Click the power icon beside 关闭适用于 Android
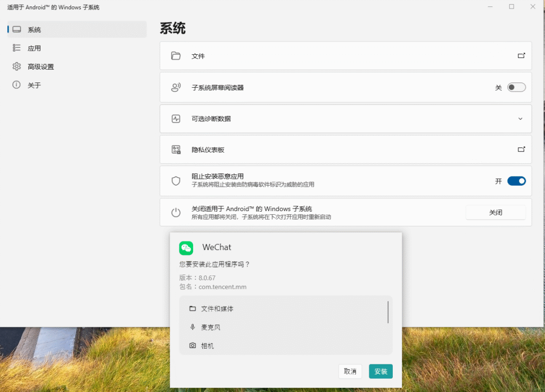This screenshot has width=545, height=392. coord(176,213)
